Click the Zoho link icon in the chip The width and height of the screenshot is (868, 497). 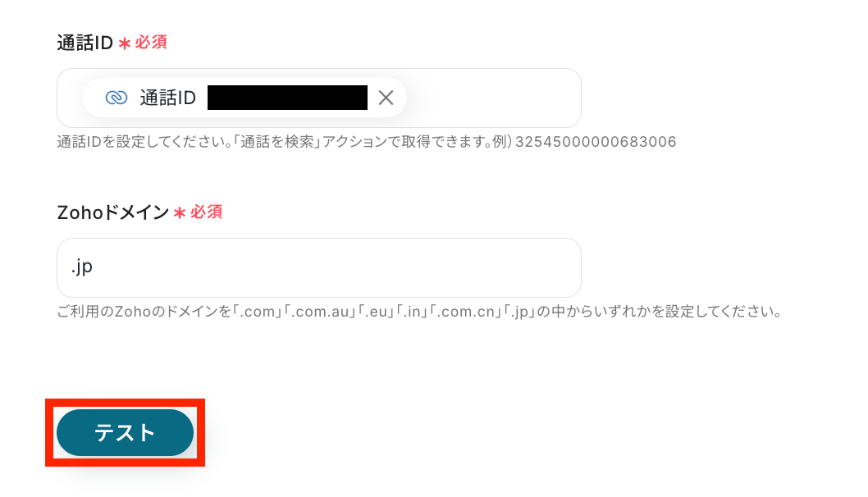116,98
